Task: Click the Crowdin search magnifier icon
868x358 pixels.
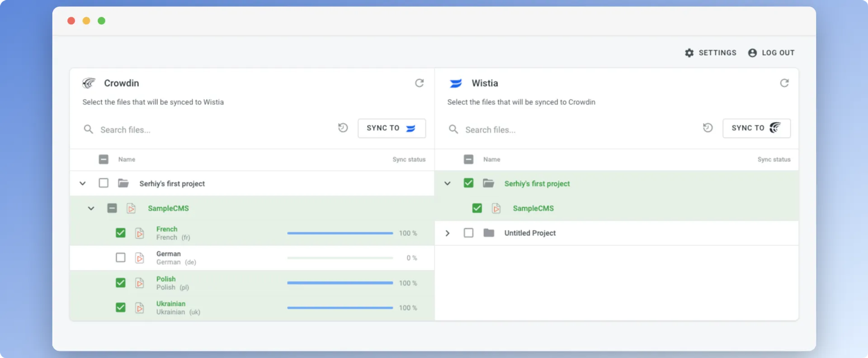Action: click(89, 130)
